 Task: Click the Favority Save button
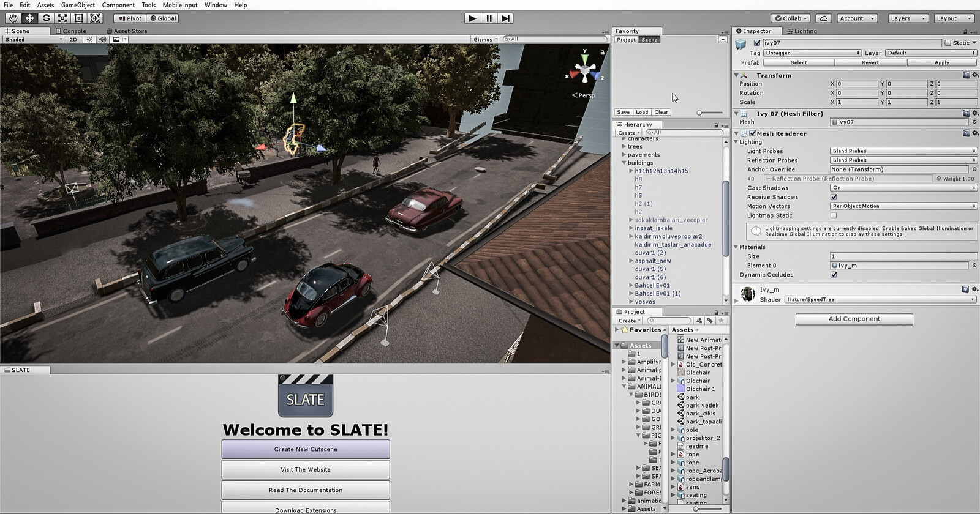pos(623,112)
